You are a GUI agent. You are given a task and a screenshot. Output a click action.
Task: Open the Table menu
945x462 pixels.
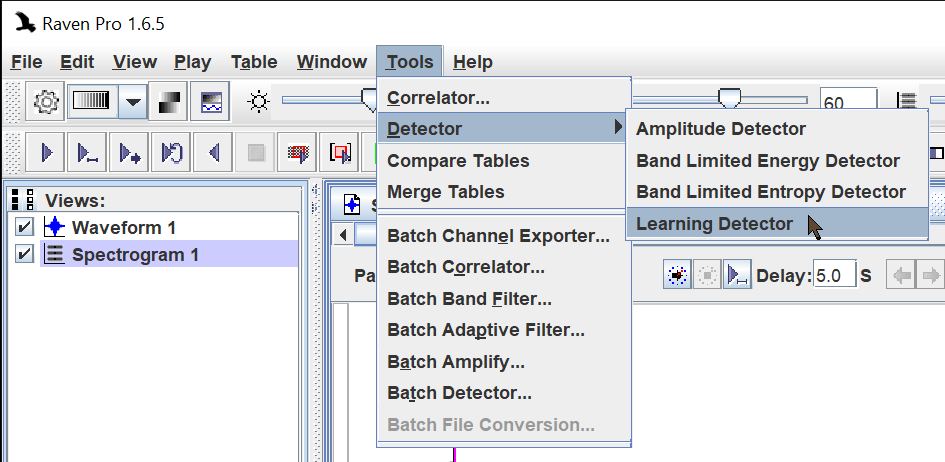click(254, 61)
